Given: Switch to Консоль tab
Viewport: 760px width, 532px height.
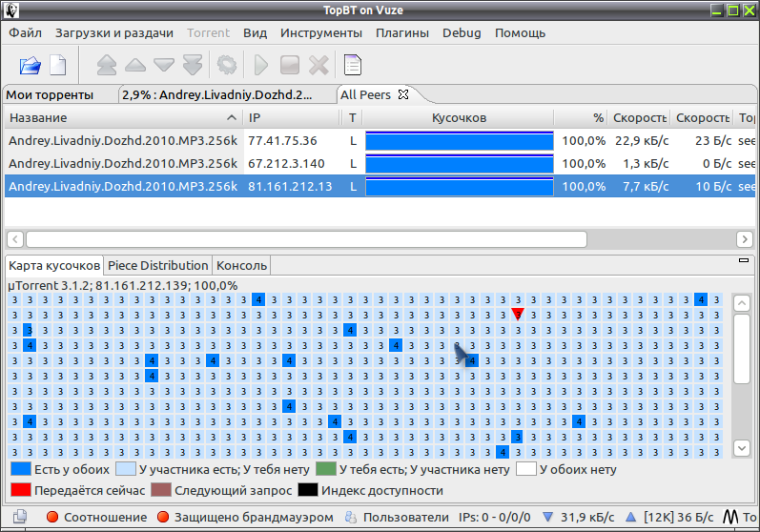Looking at the screenshot, I should 241,265.
